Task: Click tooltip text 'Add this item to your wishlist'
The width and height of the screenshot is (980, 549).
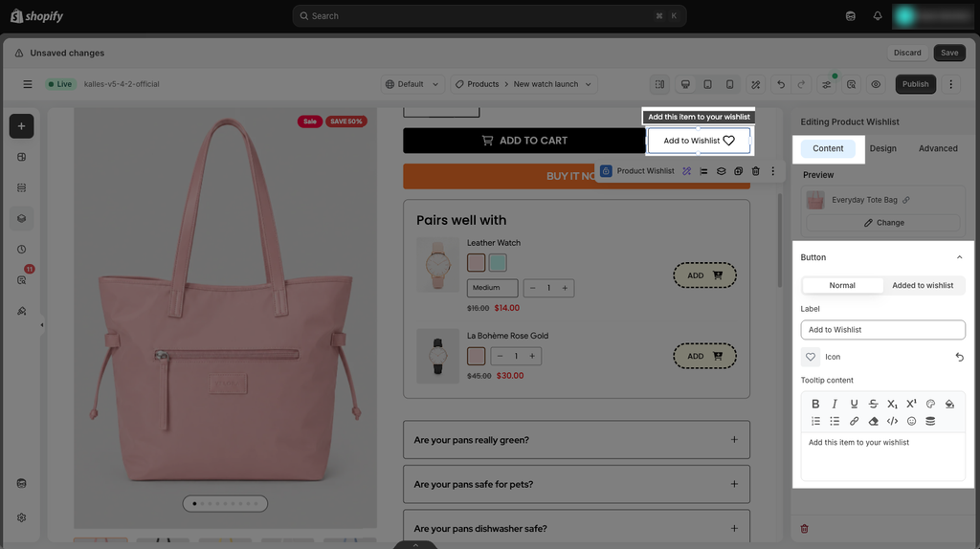Action: click(x=858, y=442)
